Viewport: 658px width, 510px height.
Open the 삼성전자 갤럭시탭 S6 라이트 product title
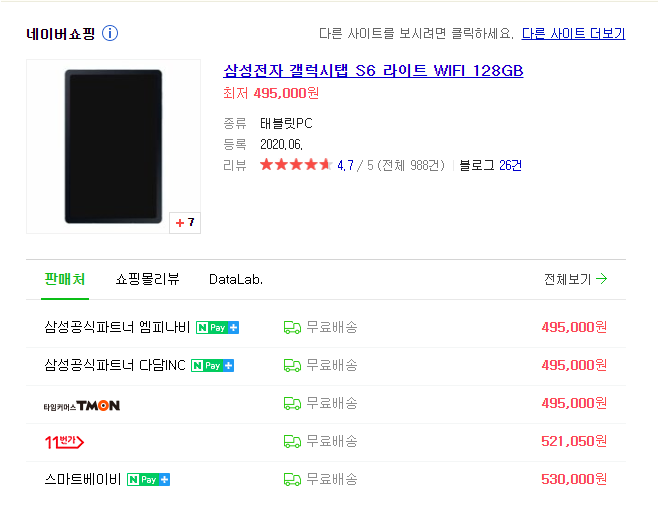pyautogui.click(x=373, y=71)
